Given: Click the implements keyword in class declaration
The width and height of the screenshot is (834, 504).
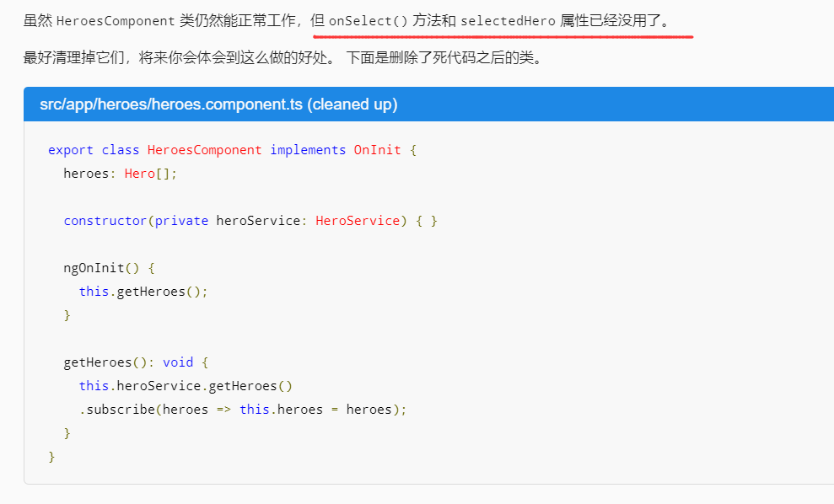Looking at the screenshot, I should coord(308,150).
